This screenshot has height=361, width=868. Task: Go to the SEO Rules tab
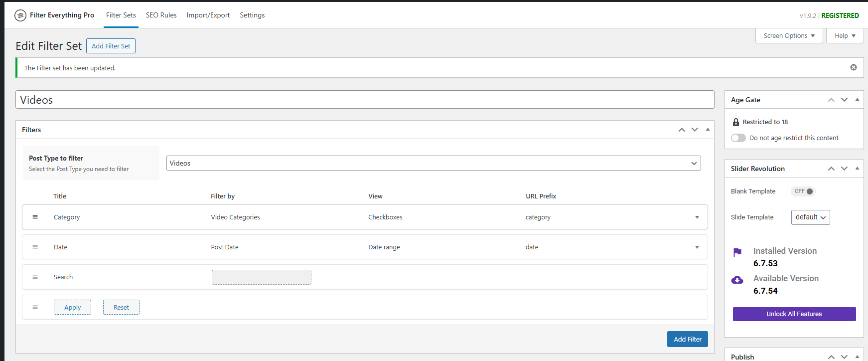(161, 15)
